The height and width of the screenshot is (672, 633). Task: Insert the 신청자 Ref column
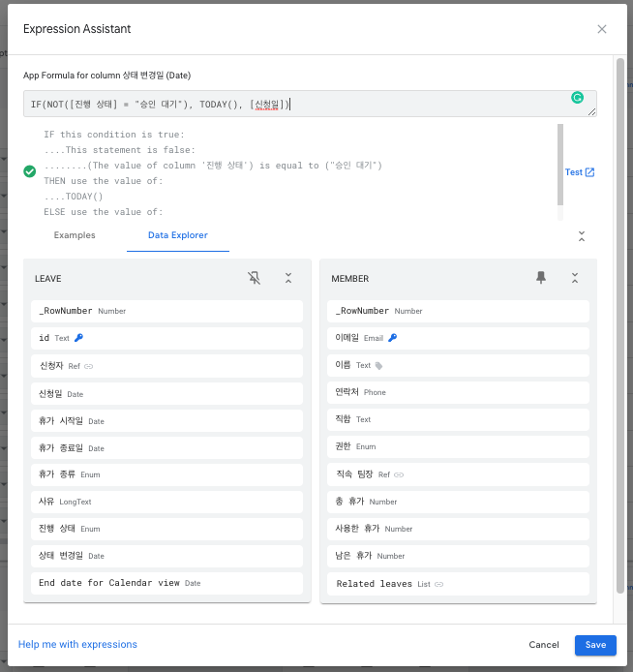(166, 366)
